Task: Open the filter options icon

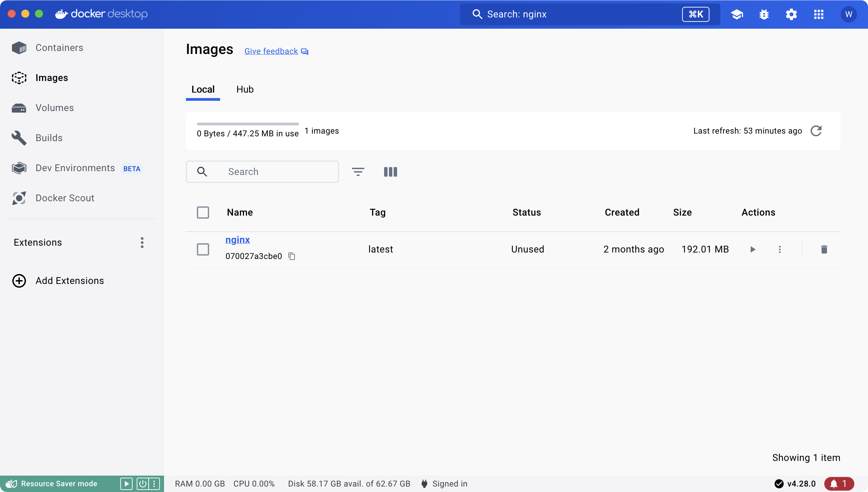Action: (358, 172)
